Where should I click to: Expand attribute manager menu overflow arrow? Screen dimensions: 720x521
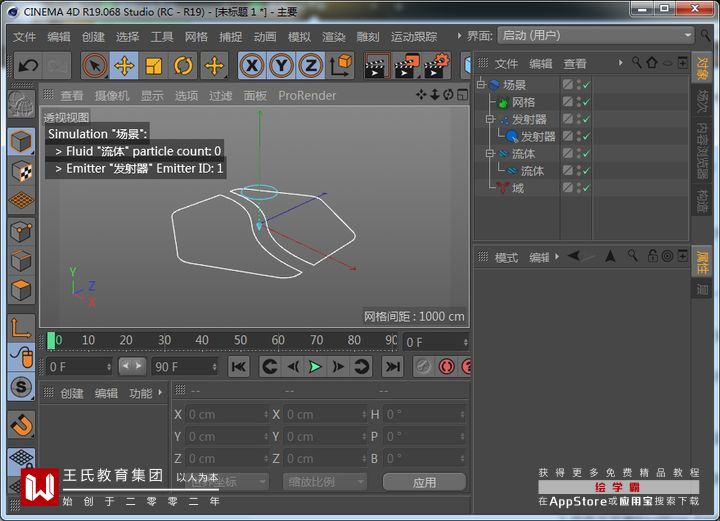click(557, 257)
